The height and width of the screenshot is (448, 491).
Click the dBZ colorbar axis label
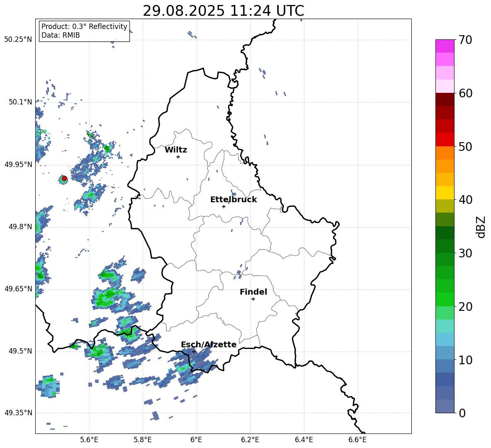point(481,227)
